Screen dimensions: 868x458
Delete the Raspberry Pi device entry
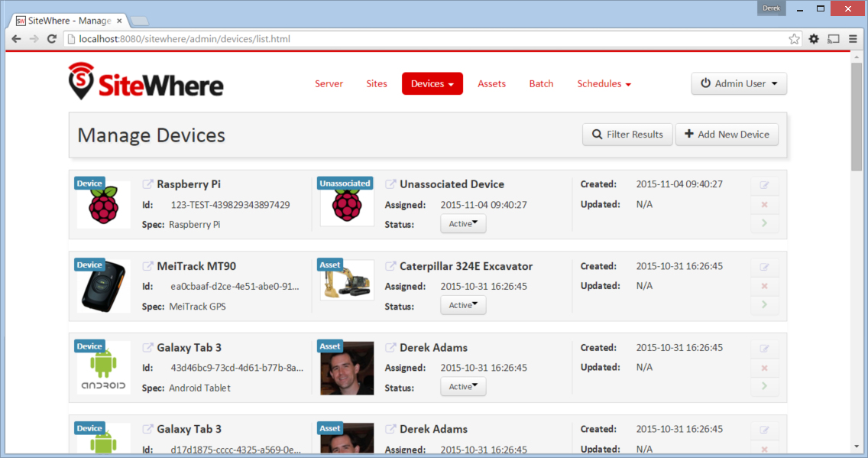point(765,204)
